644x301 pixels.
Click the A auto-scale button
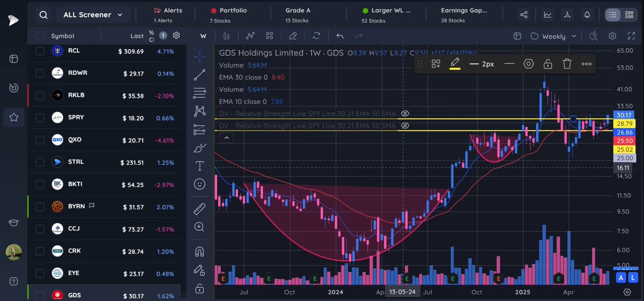pos(621,277)
